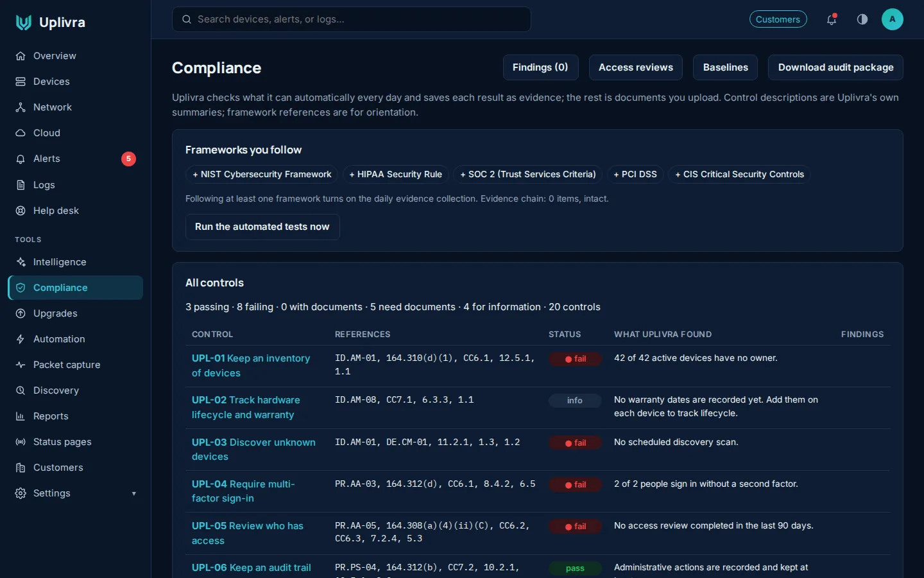Click the Findings column header
The image size is (924, 578).
pyautogui.click(x=862, y=335)
